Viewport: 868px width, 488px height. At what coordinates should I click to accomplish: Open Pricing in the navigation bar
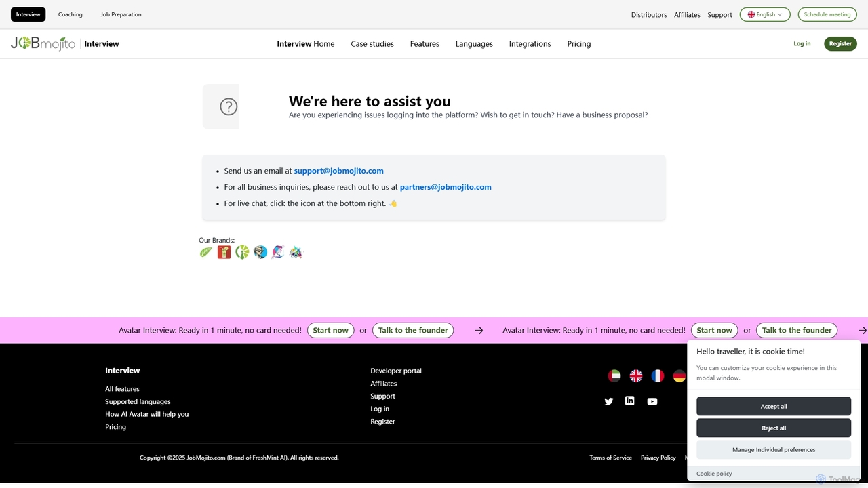point(579,44)
